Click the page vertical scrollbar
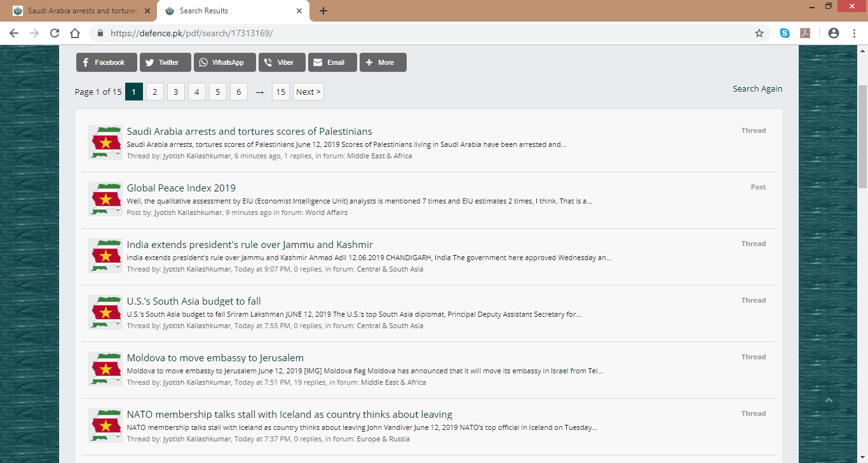 click(x=862, y=136)
